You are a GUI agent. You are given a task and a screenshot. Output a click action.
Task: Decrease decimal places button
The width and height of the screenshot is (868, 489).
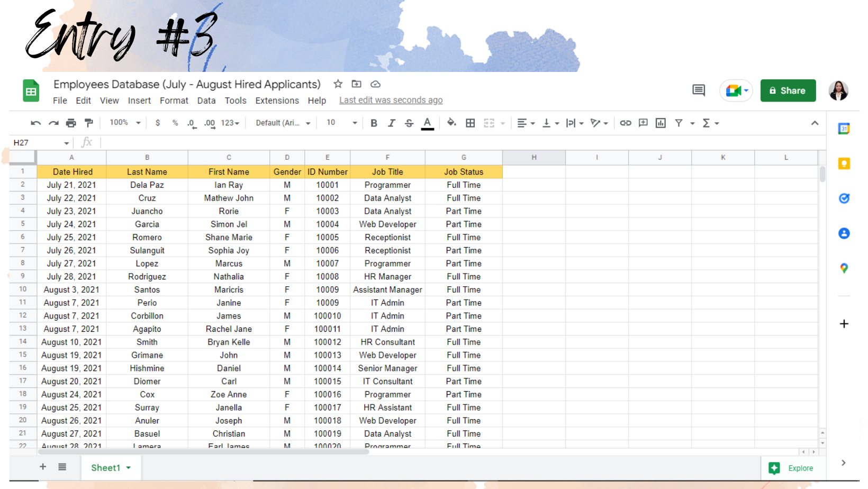tap(192, 123)
